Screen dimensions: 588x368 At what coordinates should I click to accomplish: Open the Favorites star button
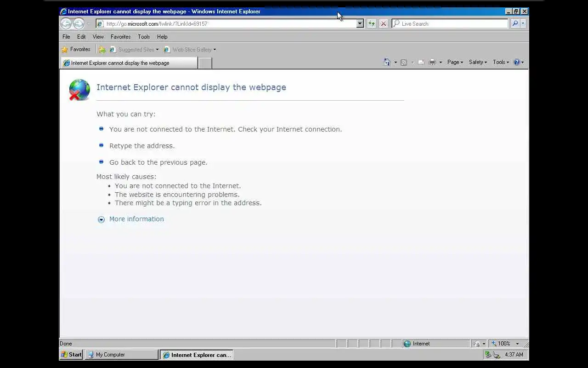(x=76, y=49)
